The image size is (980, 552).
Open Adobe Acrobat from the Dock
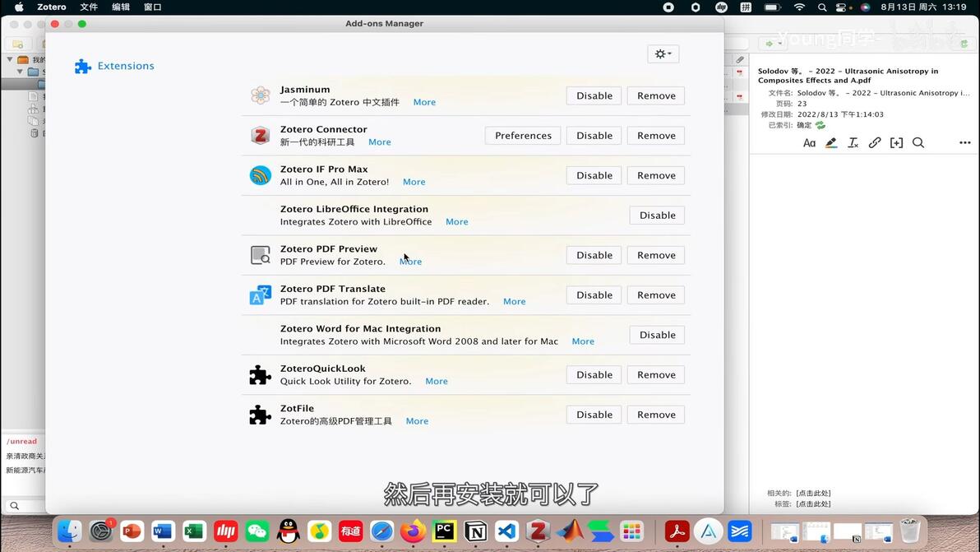click(x=677, y=531)
